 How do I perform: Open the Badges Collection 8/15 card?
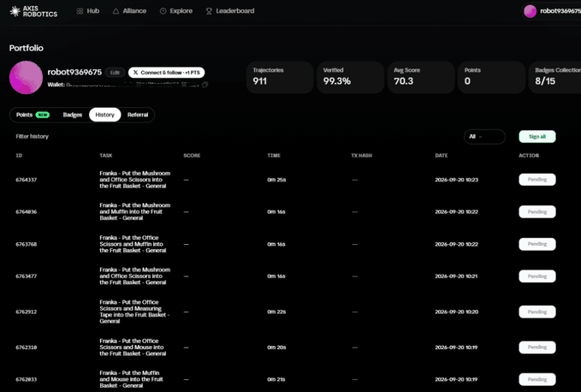[555, 77]
